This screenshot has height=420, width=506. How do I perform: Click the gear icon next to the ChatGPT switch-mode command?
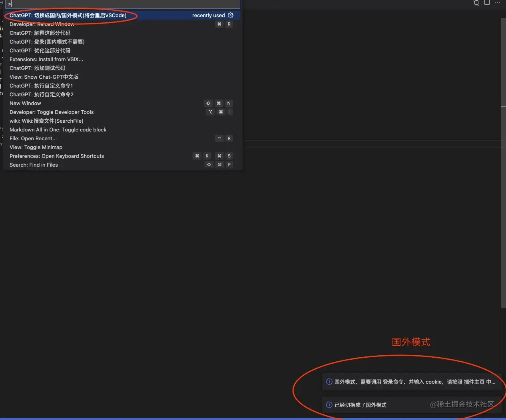(x=230, y=15)
